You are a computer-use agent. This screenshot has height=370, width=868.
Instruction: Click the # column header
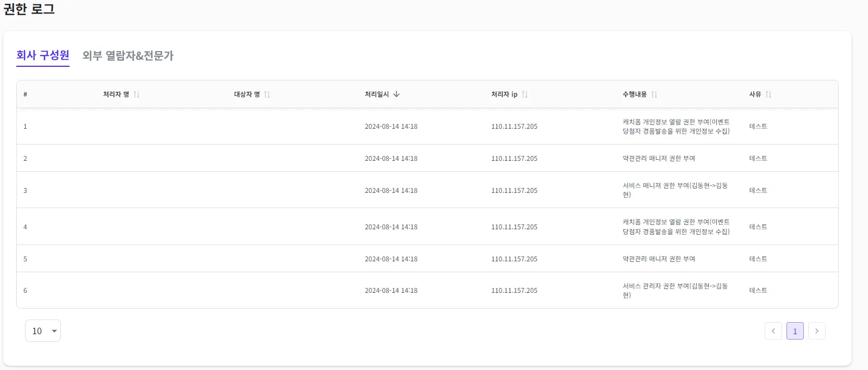click(x=25, y=95)
